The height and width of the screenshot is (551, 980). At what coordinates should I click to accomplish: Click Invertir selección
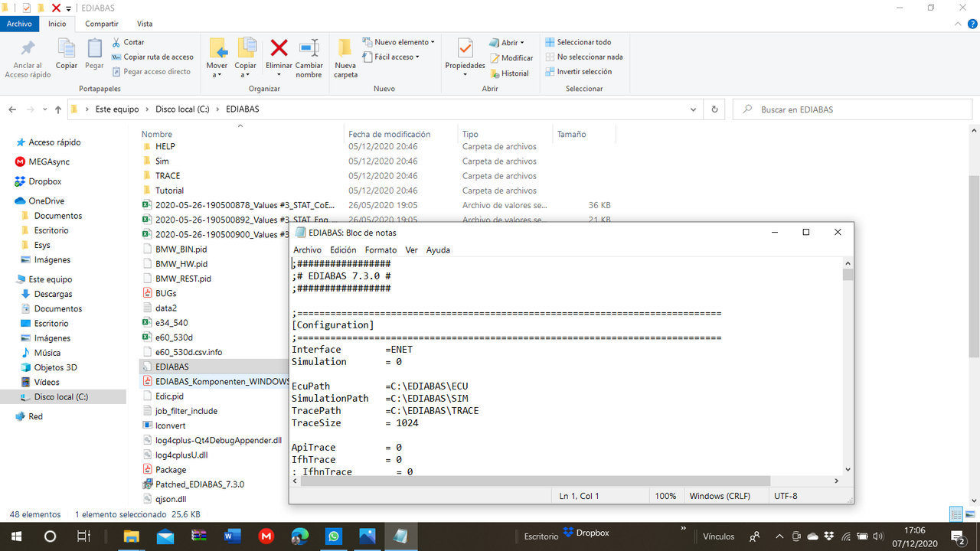tap(578, 71)
